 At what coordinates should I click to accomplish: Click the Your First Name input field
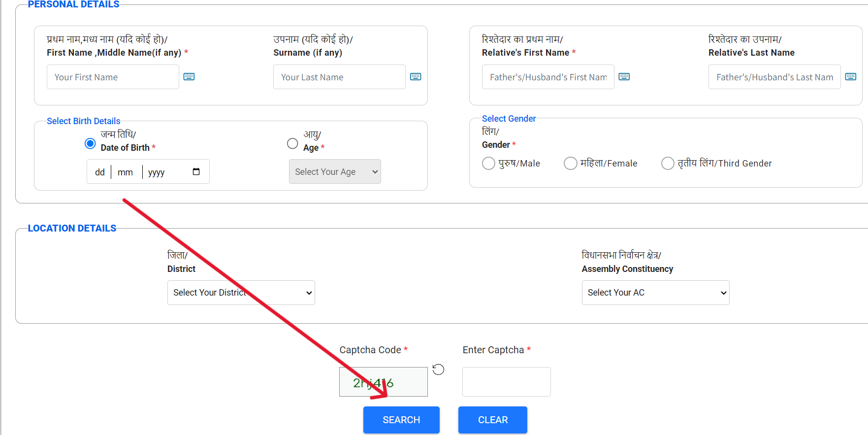pos(113,77)
